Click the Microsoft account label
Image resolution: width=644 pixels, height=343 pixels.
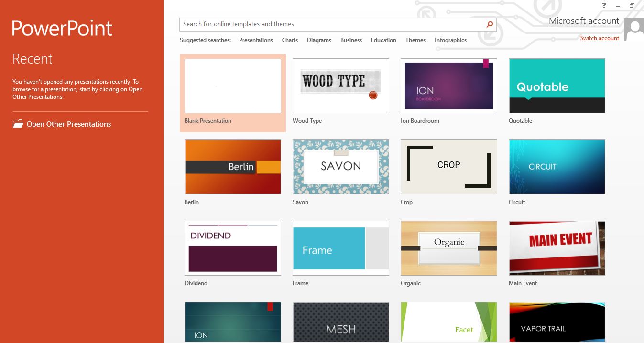click(x=584, y=21)
